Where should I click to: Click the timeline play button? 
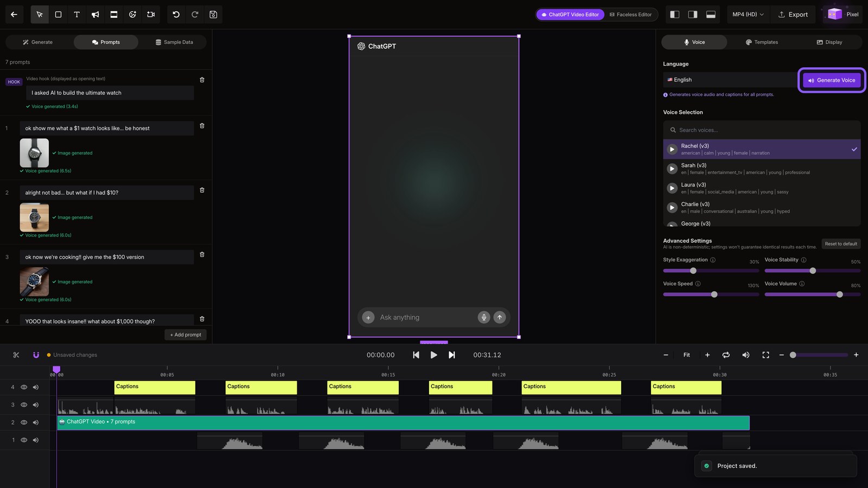coord(433,355)
